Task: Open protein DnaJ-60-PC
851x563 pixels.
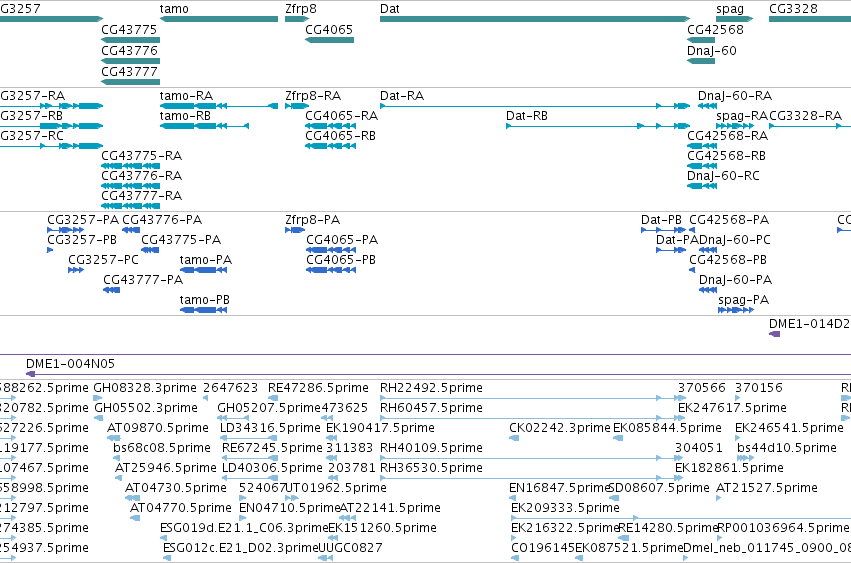Action: coord(735,240)
